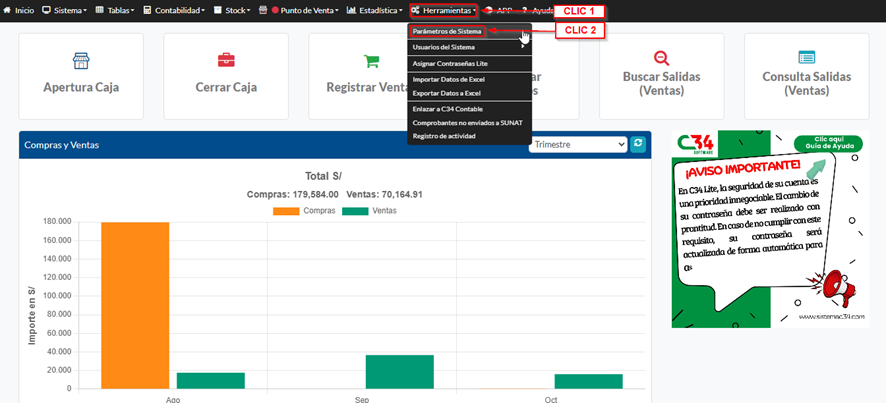Toggle the orange Compras legend series
Screen dimensions: 886x403
(305, 211)
